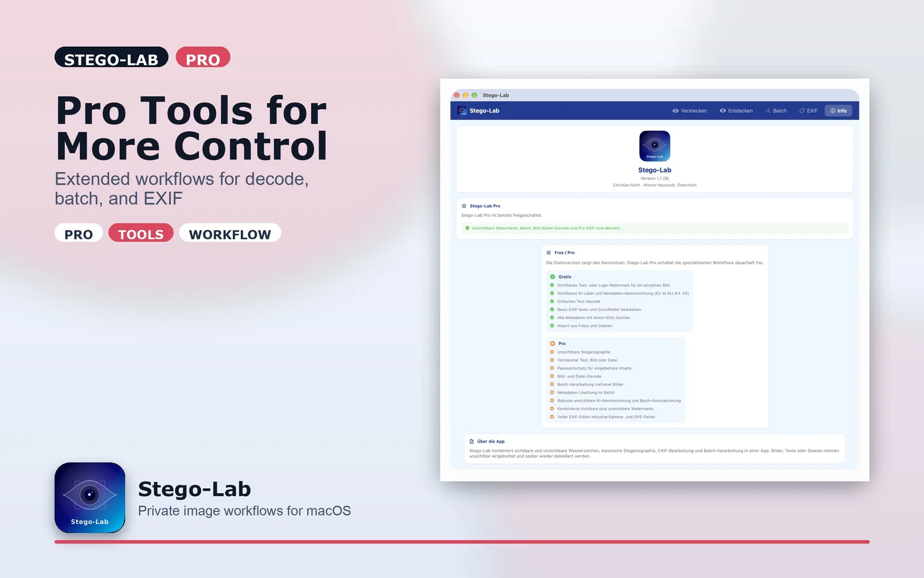Click check icon for Sichtbares KI-Label row
The image size is (924, 578).
pos(552,293)
